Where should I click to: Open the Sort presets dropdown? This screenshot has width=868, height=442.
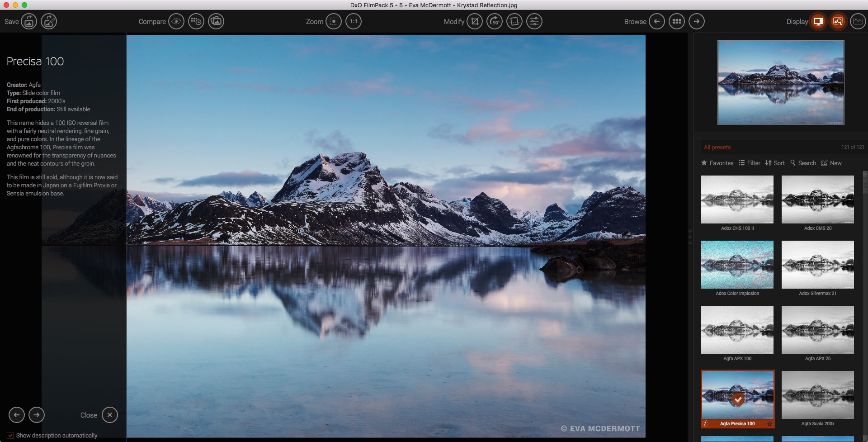pos(775,163)
